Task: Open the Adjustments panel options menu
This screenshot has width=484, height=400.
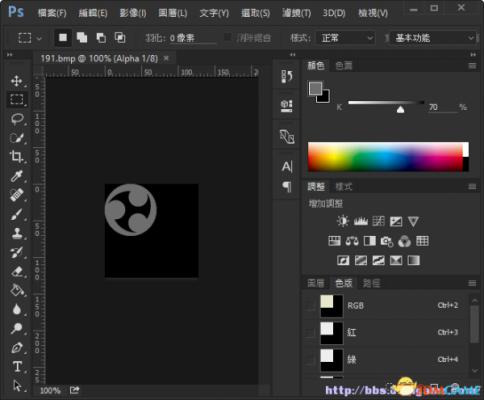Action: [x=472, y=187]
